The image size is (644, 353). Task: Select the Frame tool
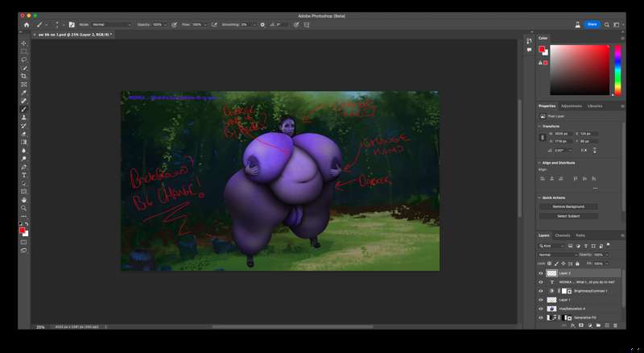24,85
